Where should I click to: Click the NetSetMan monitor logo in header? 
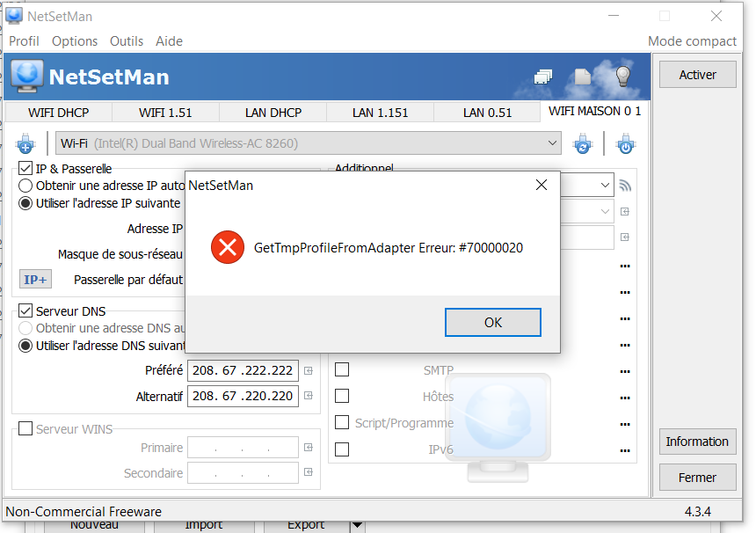27,76
